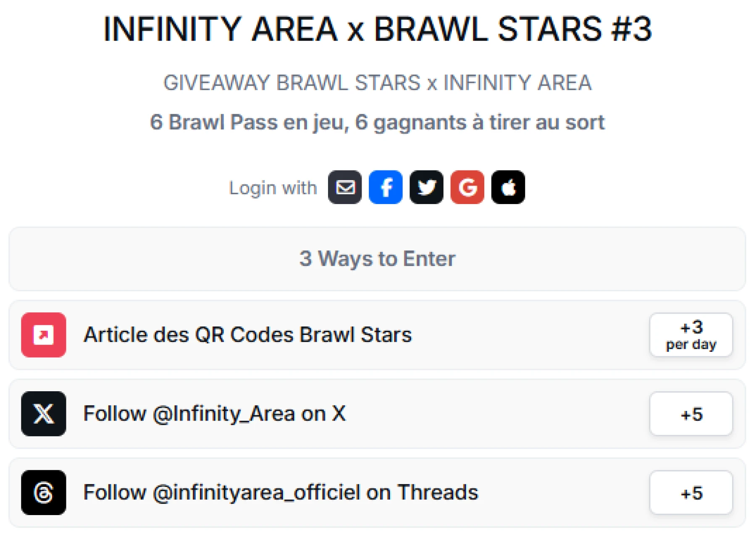This screenshot has width=756, height=539.
Task: Select the X icon next to Infinity_Area follow task
Action: [x=44, y=414]
